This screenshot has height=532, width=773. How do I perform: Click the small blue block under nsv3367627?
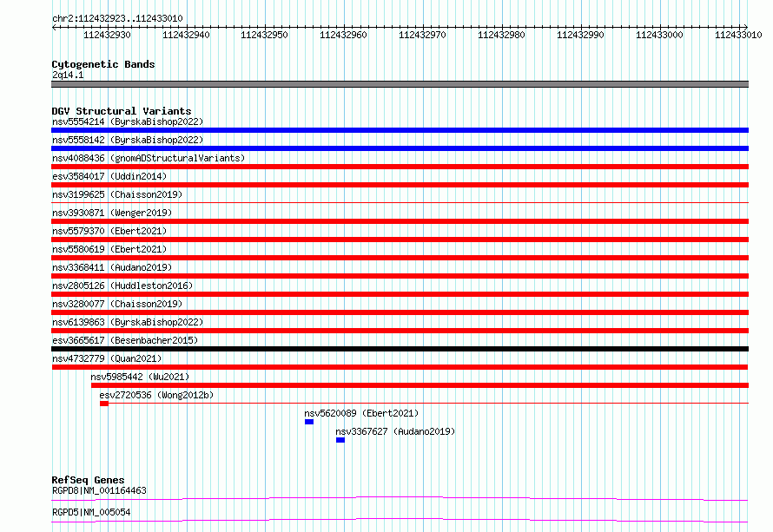340,440
